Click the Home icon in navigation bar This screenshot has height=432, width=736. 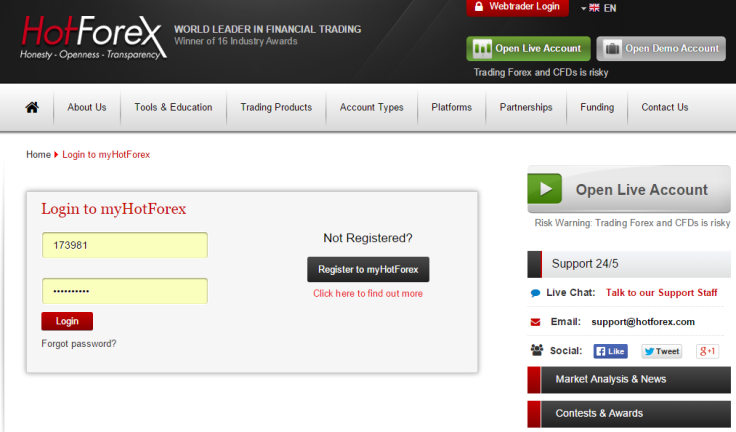pos(32,108)
